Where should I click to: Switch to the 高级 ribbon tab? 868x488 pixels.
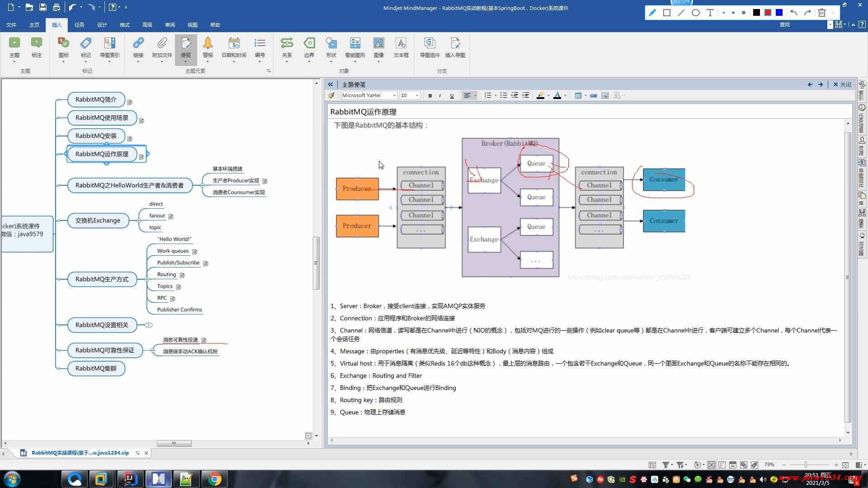coord(147,25)
